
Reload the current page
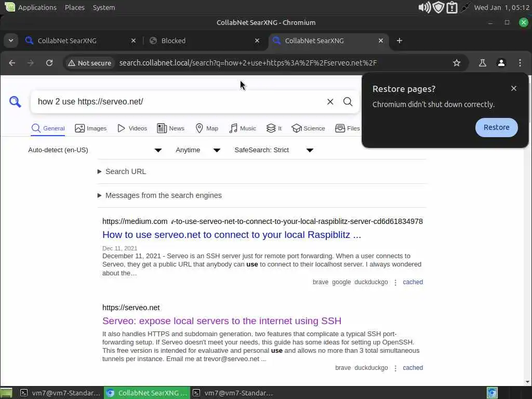(49, 63)
